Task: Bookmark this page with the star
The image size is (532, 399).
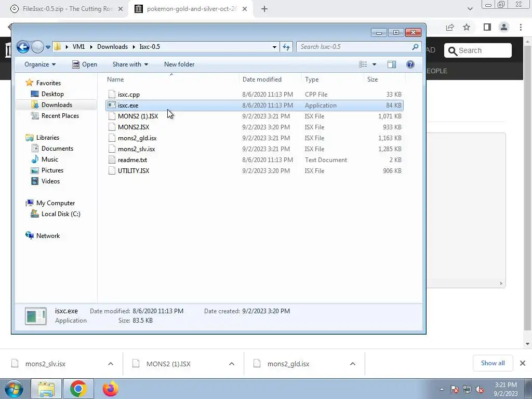Action: point(467,27)
